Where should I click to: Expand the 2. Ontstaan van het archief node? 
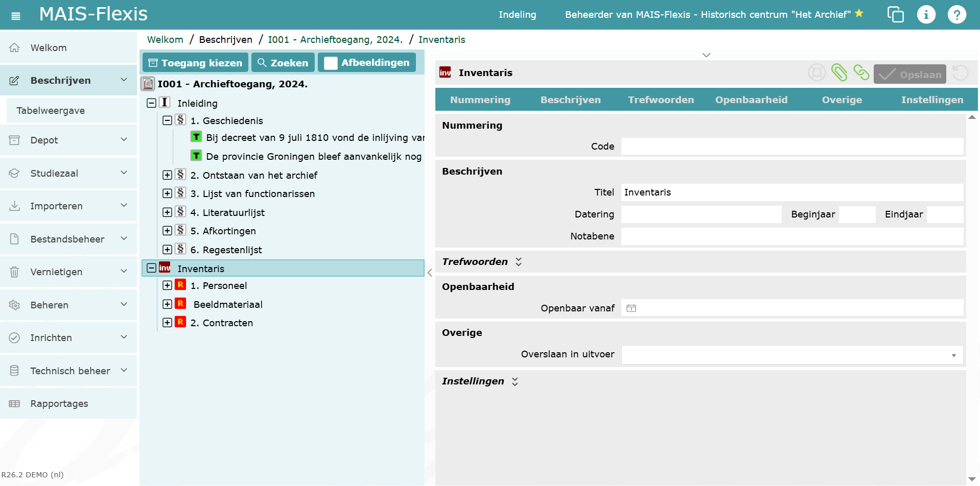167,175
